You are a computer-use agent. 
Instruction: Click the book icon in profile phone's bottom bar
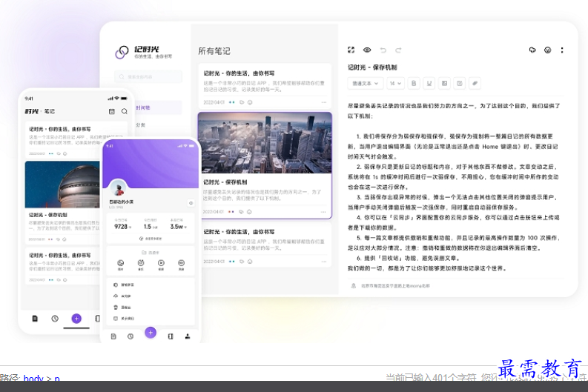(x=171, y=336)
